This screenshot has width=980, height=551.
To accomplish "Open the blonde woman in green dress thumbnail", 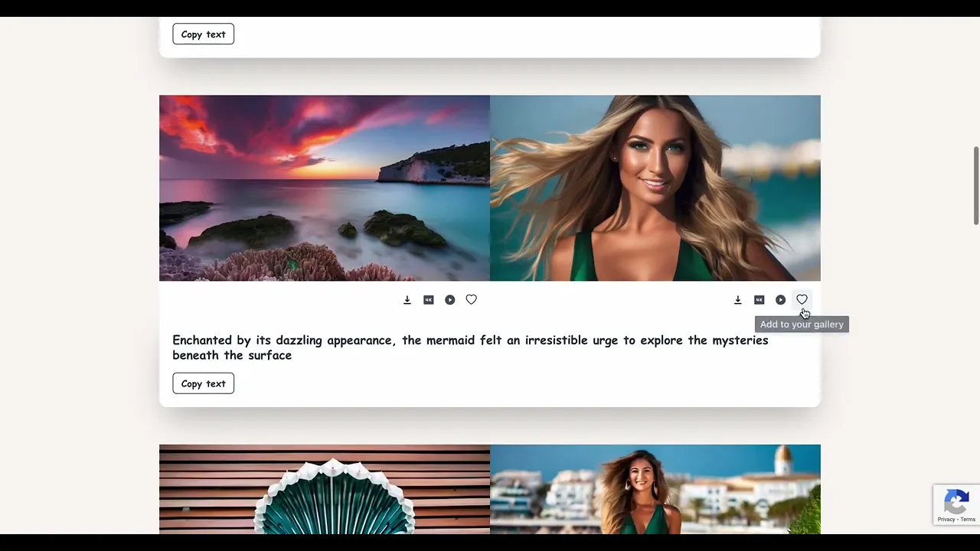I will pyautogui.click(x=655, y=188).
